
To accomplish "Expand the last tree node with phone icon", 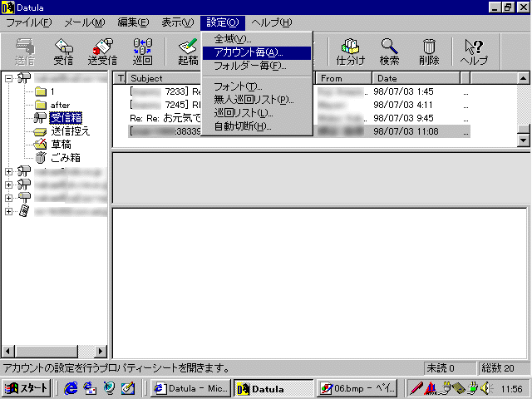I will pos(8,211).
